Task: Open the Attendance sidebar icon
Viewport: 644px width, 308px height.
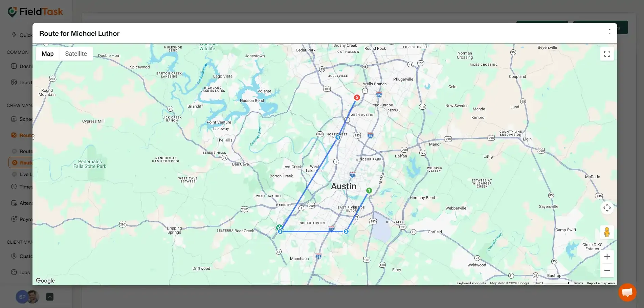Action: (14, 203)
